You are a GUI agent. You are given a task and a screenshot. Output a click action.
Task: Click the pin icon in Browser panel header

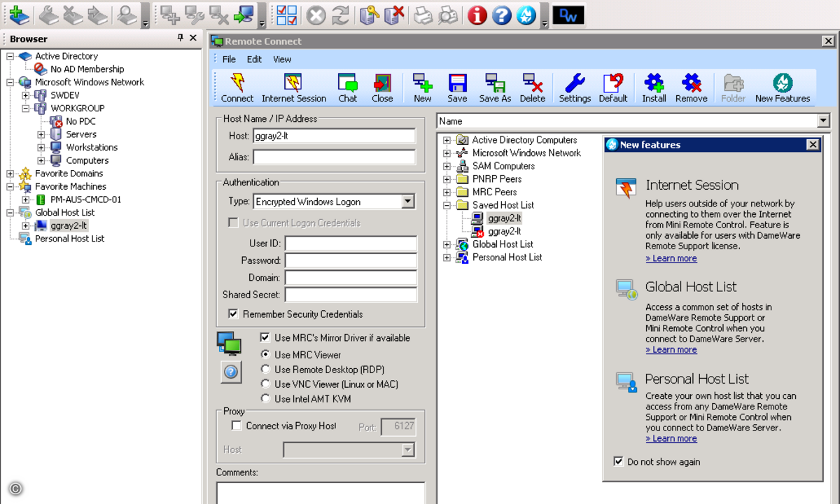(x=180, y=38)
